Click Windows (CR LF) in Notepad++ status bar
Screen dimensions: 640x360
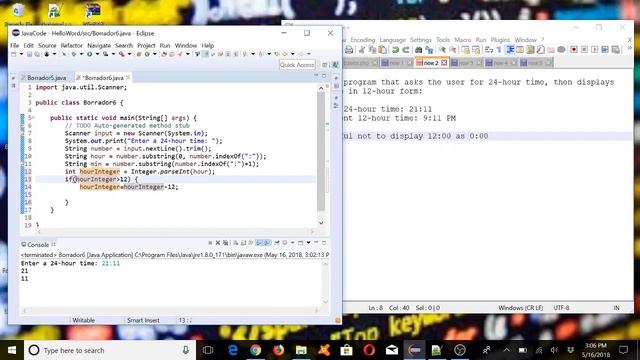[x=520, y=308]
